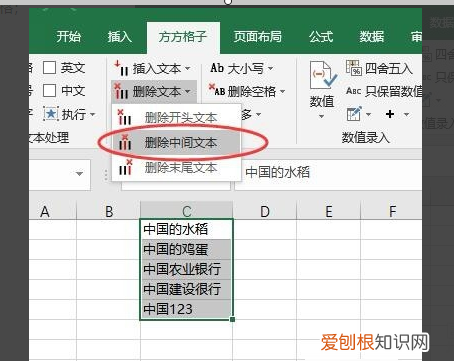Select cell containing 中国的水稻

point(186,229)
